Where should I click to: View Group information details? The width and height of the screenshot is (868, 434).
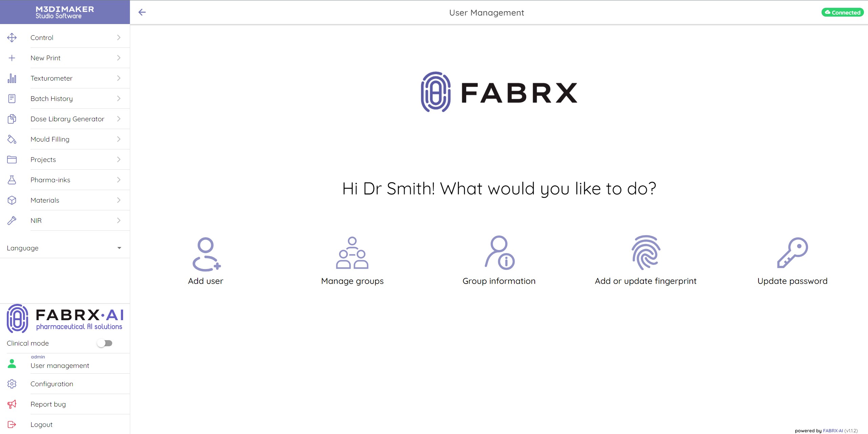point(498,260)
